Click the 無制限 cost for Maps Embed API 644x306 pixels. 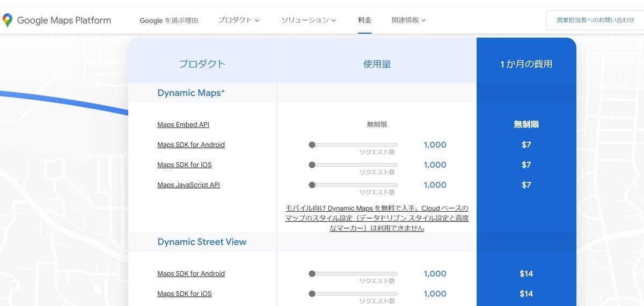tap(526, 124)
